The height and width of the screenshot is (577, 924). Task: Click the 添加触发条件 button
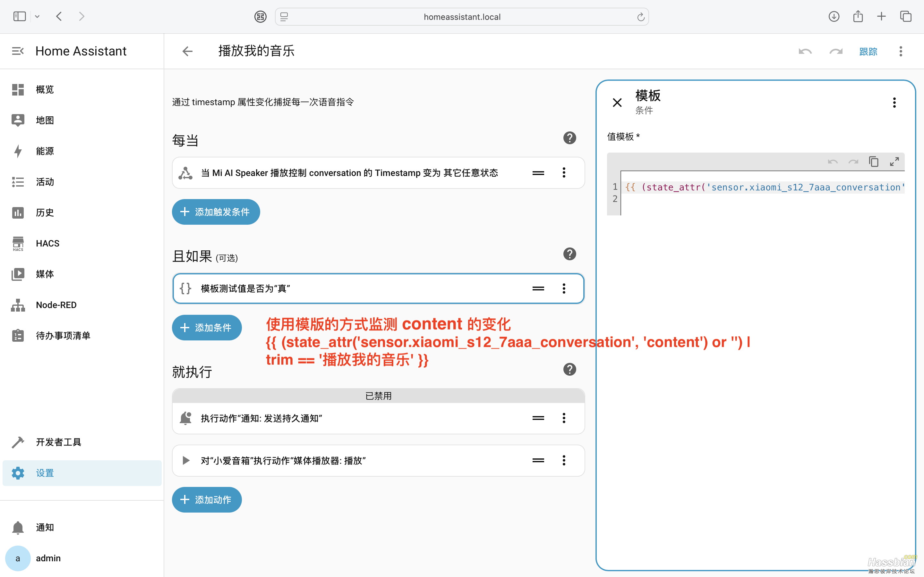[216, 212]
